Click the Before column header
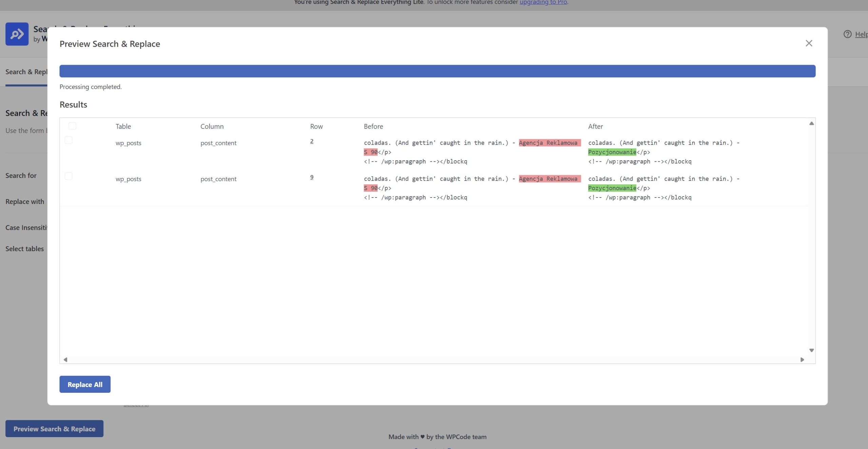Image resolution: width=868 pixels, height=449 pixels. pyautogui.click(x=373, y=126)
